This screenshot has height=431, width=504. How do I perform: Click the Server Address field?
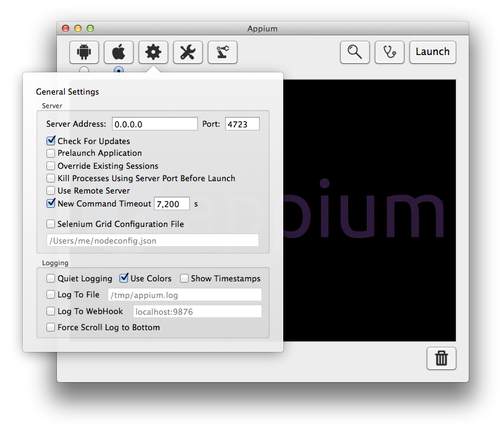pyautogui.click(x=155, y=124)
